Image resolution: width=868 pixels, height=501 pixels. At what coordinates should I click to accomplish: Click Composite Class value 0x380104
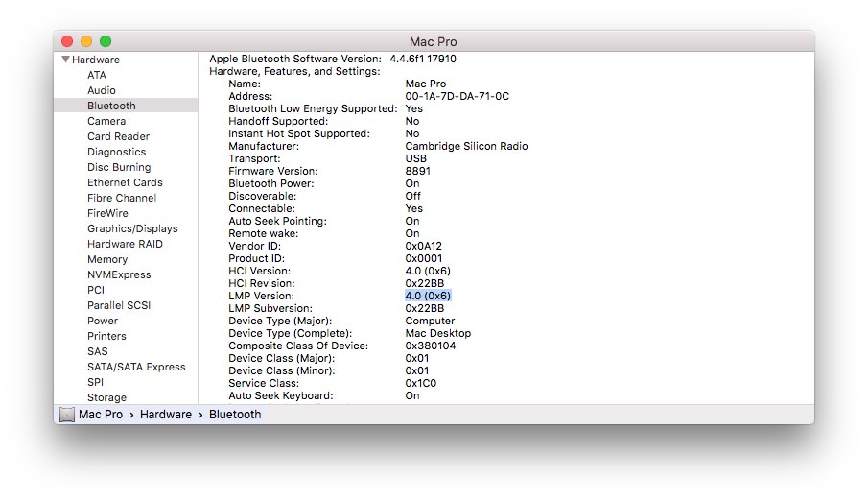coord(430,346)
